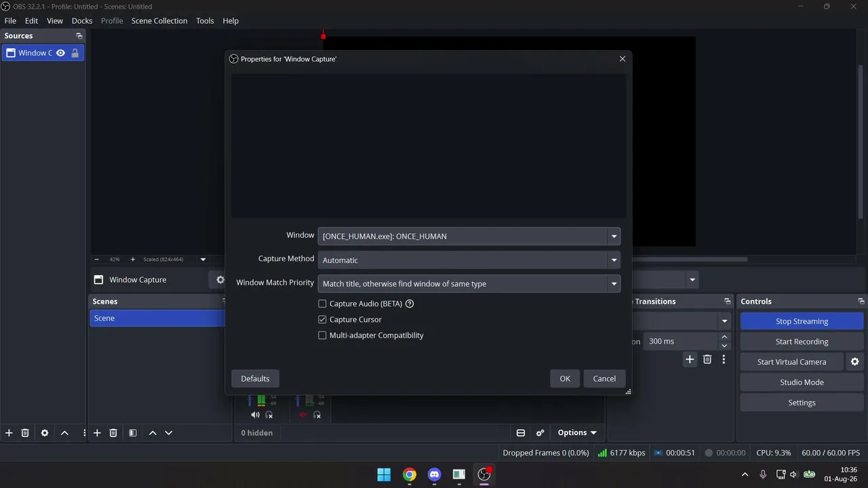Open the scene transition type dropdown
Screen dimensions: 868x488
pyautogui.click(x=724, y=321)
